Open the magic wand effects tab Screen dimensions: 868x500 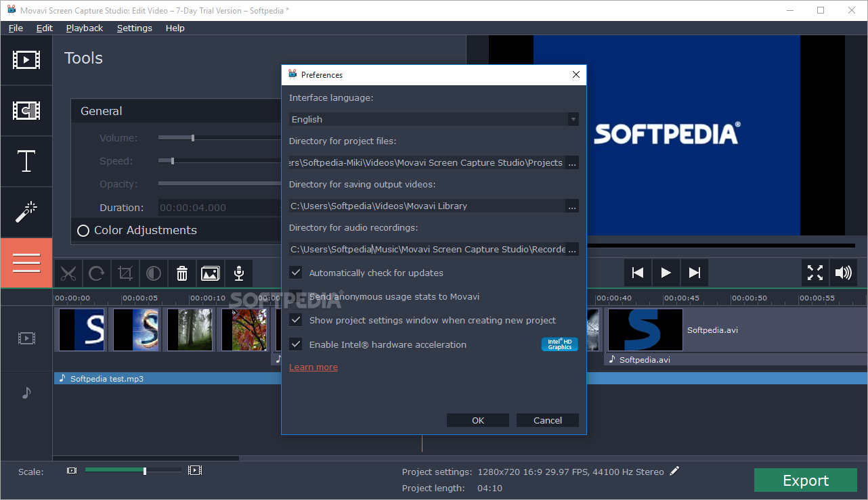point(26,212)
